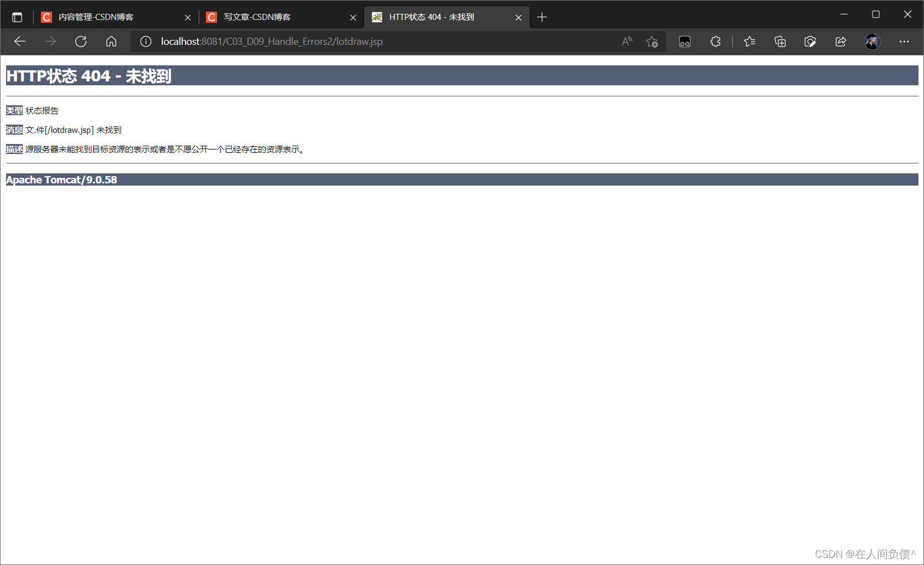The width and height of the screenshot is (924, 565).
Task: Switch to the 写文章-CSDN博客 tab
Action: [x=281, y=17]
